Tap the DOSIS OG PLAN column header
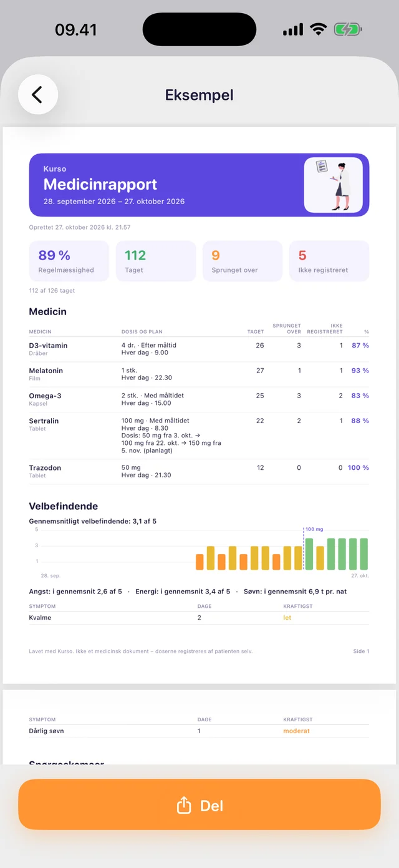Image resolution: width=399 pixels, height=868 pixels. pos(142,331)
